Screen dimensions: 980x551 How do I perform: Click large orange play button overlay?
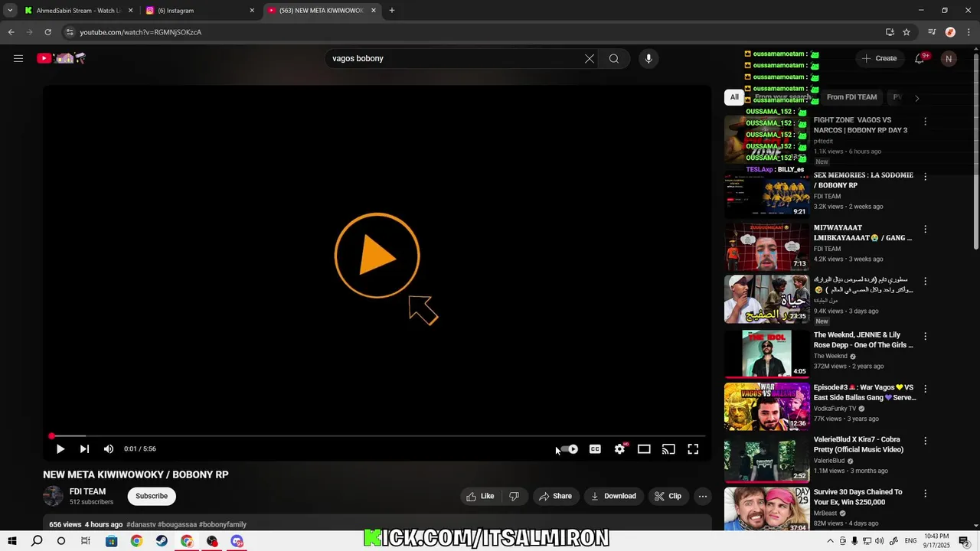pyautogui.click(x=377, y=256)
